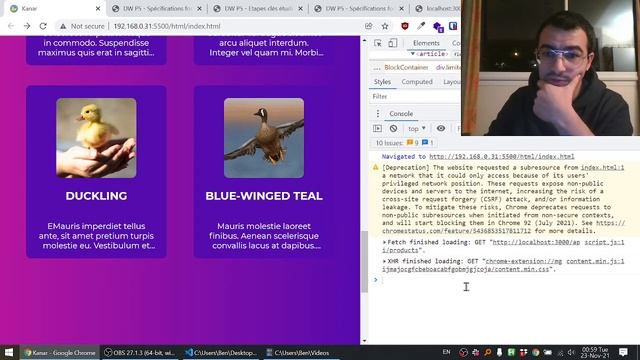The image size is (640, 360).
Task: Expand the XHR finished loading entry
Action: 384,261
